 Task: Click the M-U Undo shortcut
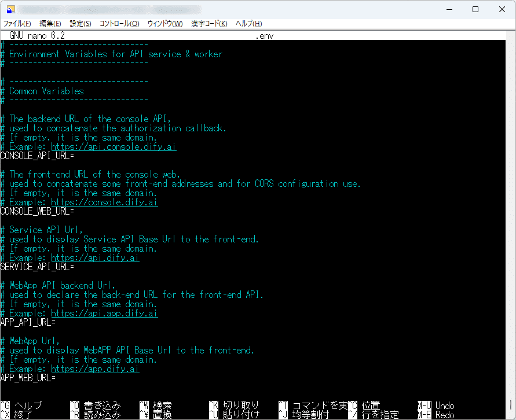point(435,406)
